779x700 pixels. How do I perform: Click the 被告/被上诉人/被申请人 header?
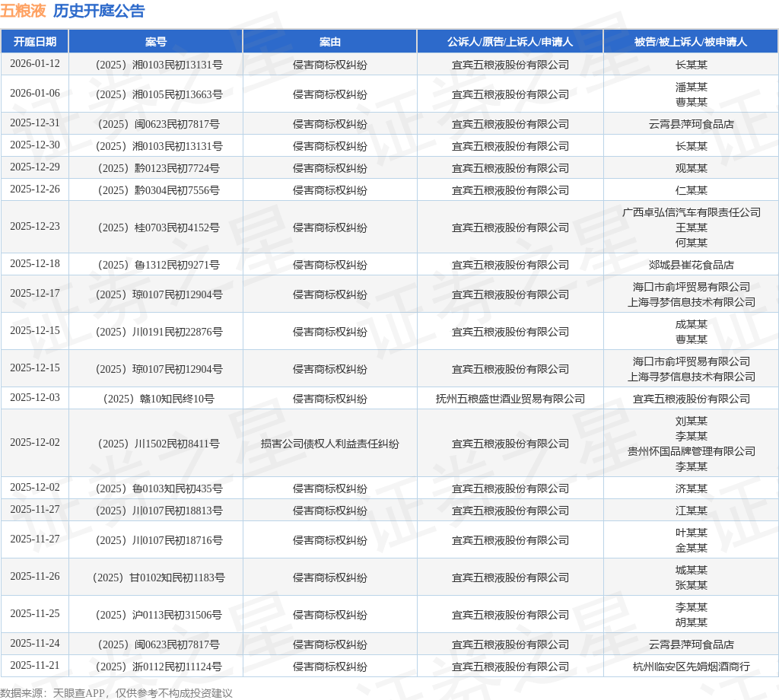point(691,42)
